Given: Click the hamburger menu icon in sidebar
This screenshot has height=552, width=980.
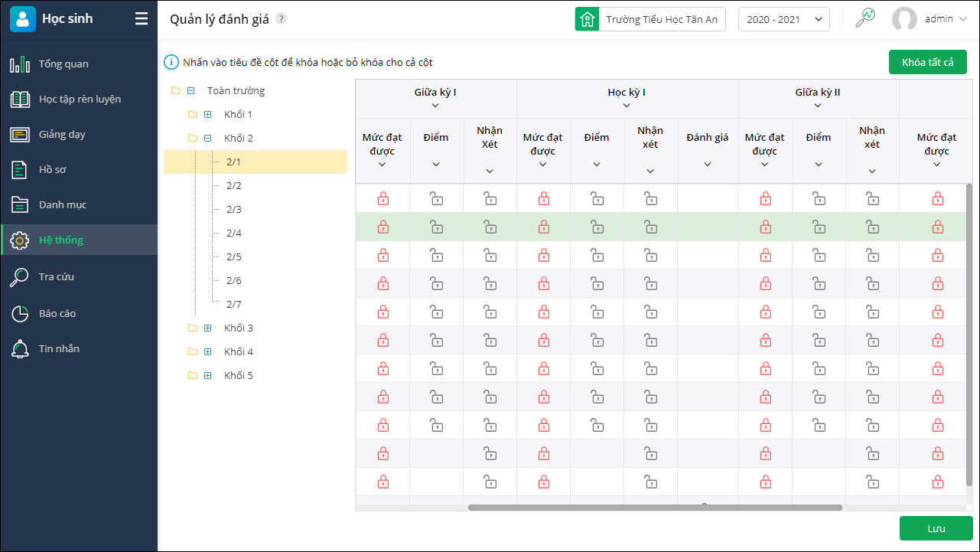Looking at the screenshot, I should (142, 19).
